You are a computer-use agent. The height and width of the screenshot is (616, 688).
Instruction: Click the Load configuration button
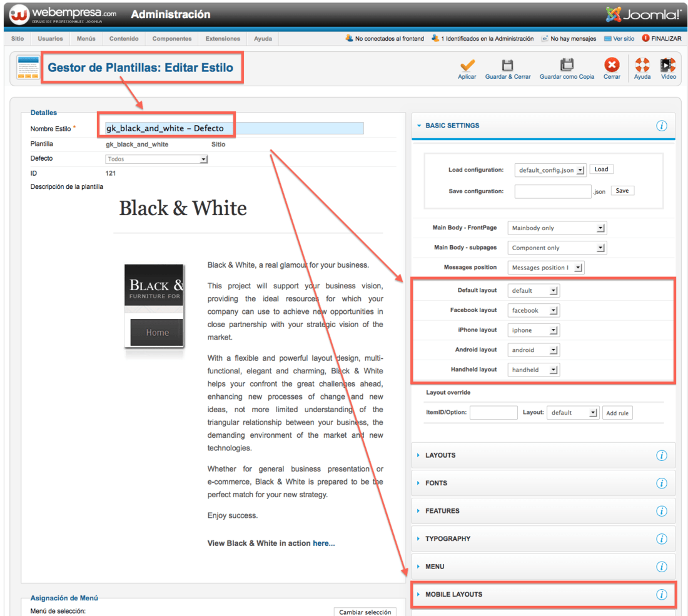[x=601, y=169]
